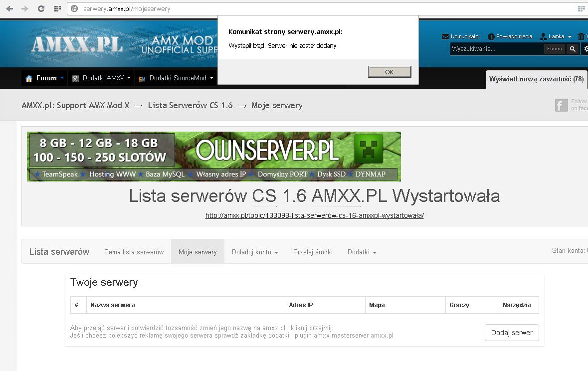The image size is (588, 371).
Task: Click the Stan konta balance text
Action: coord(570,251)
